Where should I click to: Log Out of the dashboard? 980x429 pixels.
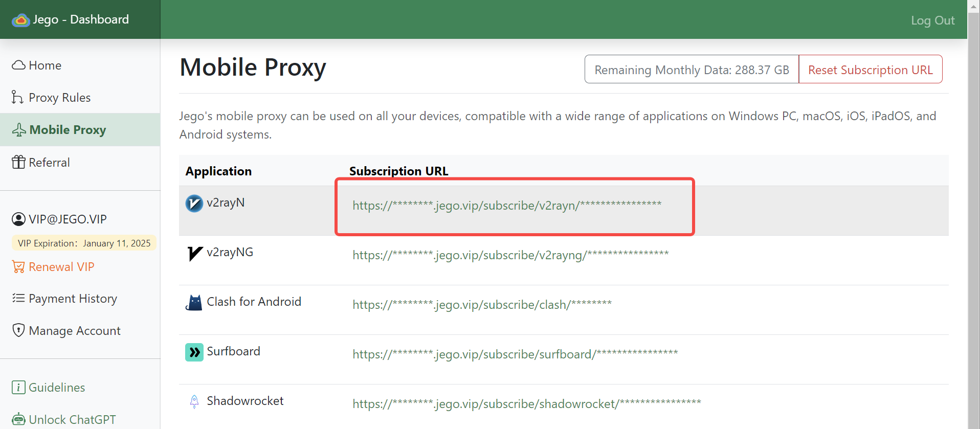932,20
